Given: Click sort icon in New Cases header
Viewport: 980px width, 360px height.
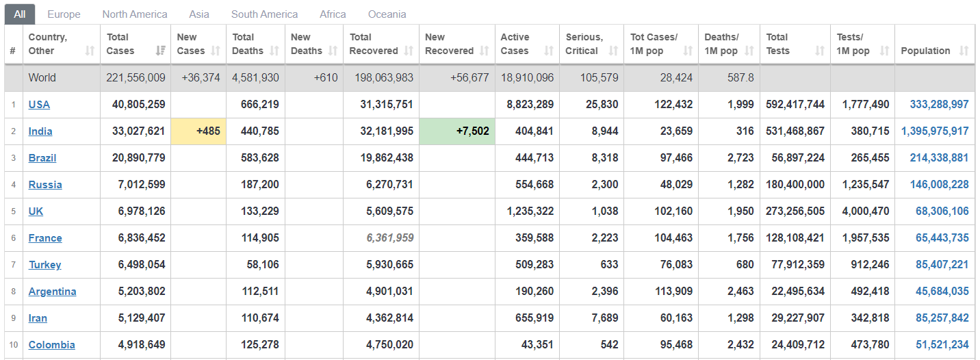Looking at the screenshot, I should [216, 51].
